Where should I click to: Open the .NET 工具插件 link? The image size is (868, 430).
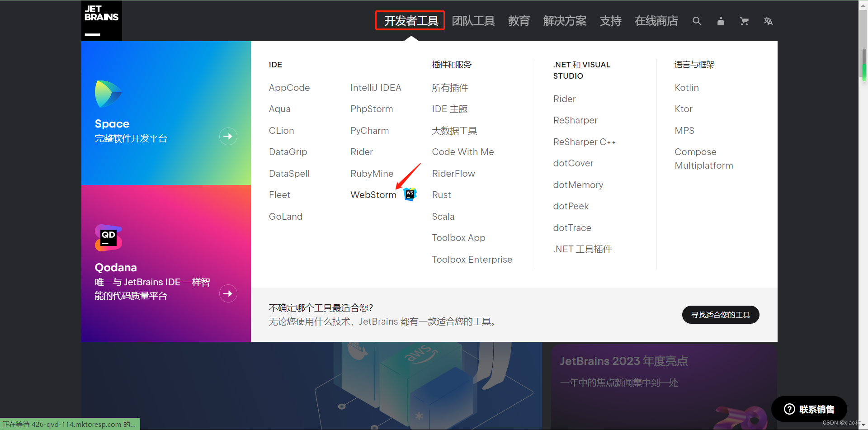(582, 249)
